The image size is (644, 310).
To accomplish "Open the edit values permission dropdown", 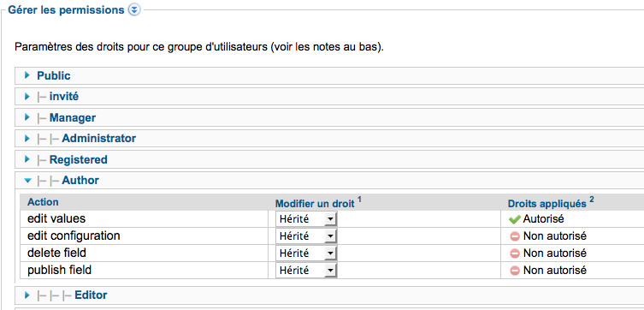I will tap(306, 219).
